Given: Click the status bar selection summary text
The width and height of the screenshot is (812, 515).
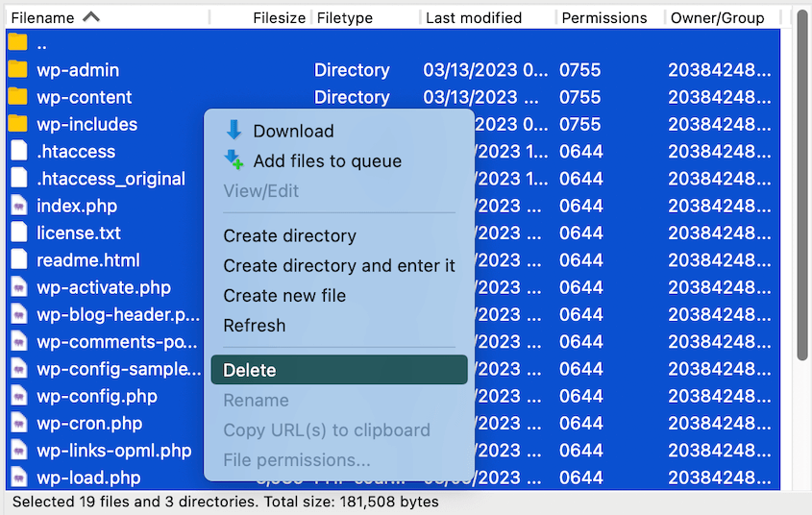Looking at the screenshot, I should click(x=225, y=502).
